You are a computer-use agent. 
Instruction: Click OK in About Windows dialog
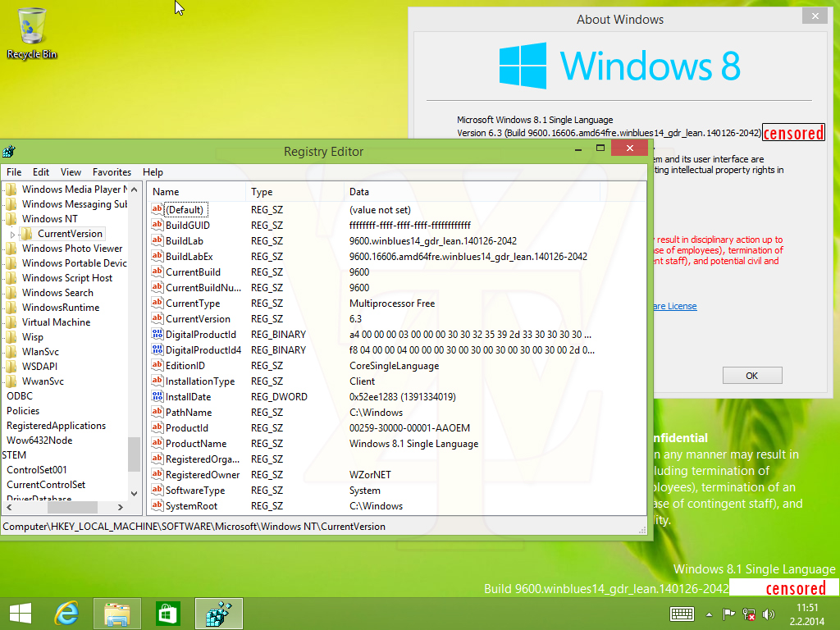pos(752,376)
